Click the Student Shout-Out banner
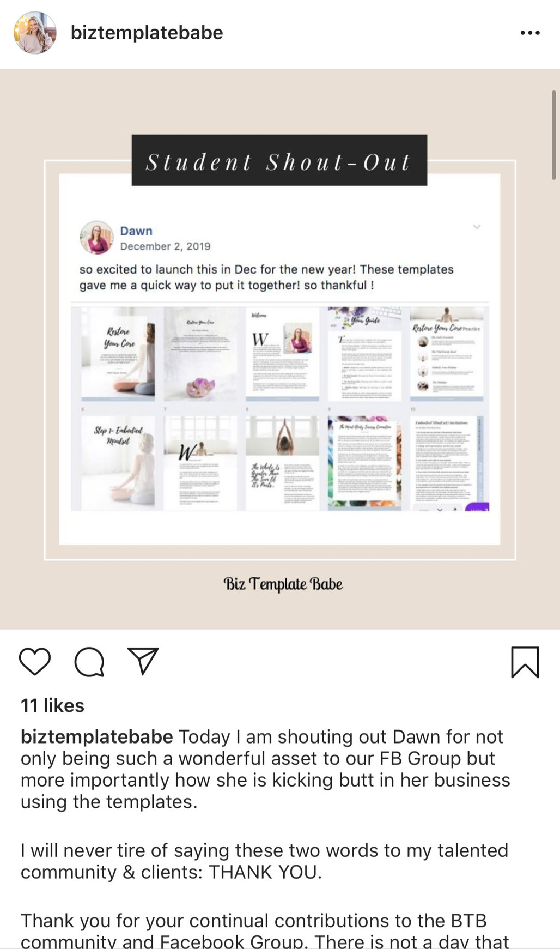Screen dimensions: 560x949 (279, 161)
